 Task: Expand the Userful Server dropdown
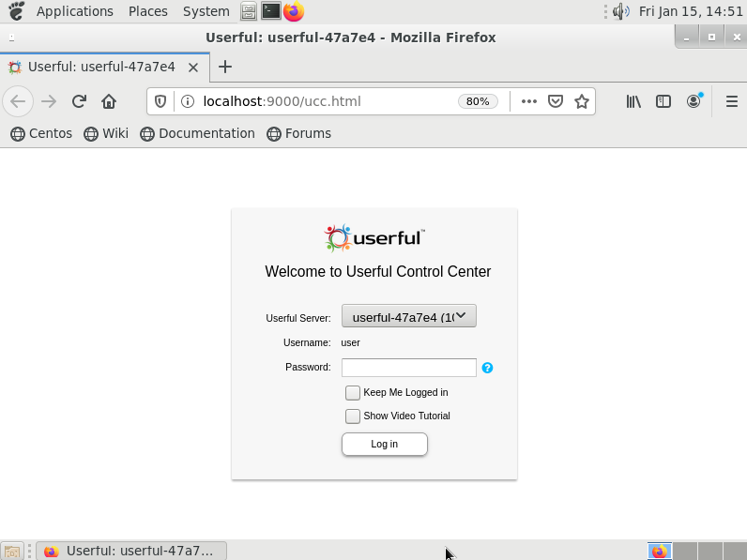408,316
